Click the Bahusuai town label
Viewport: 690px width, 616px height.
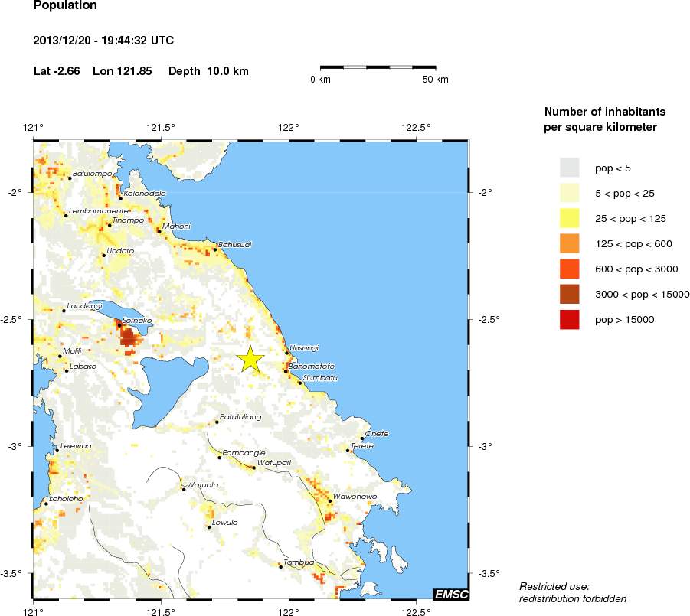[x=235, y=245]
